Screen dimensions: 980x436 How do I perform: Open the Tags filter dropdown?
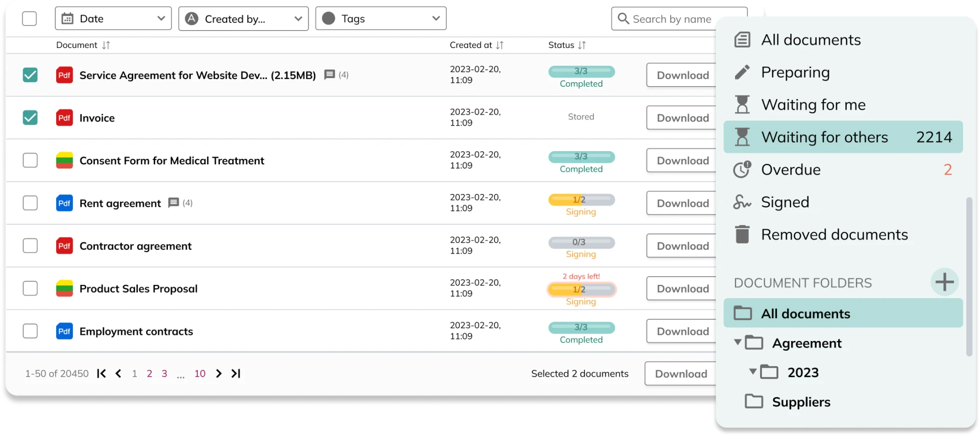coord(381,18)
